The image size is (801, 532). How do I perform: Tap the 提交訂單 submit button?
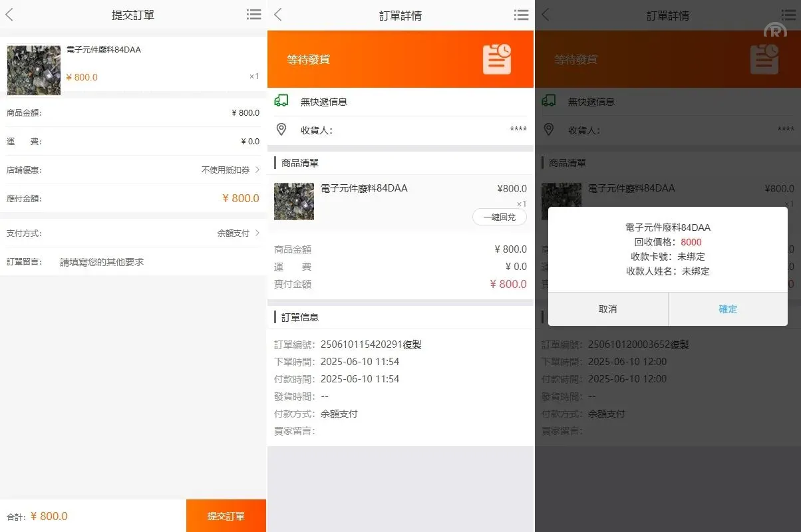pos(226,515)
